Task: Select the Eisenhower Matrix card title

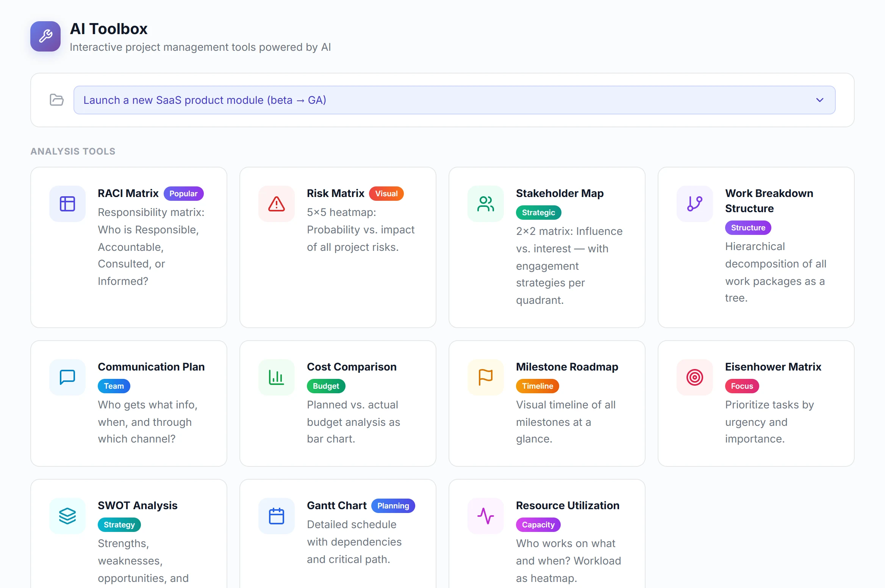Action: click(x=773, y=367)
